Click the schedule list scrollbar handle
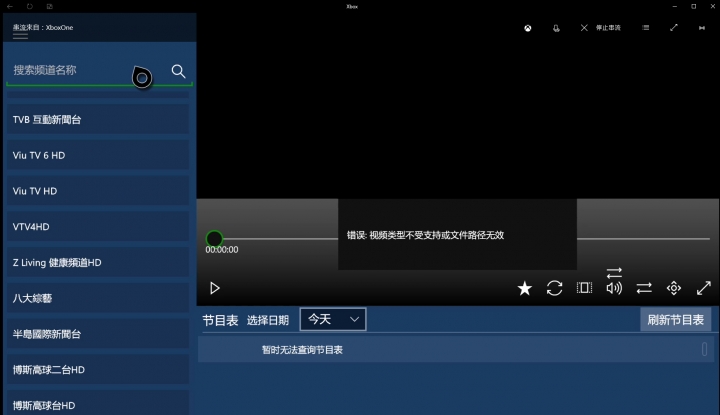Image resolution: width=720 pixels, height=415 pixels. (x=704, y=349)
